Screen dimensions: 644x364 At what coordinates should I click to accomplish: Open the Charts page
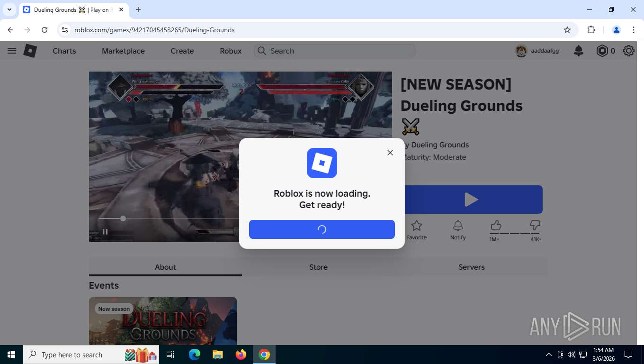[x=64, y=51]
